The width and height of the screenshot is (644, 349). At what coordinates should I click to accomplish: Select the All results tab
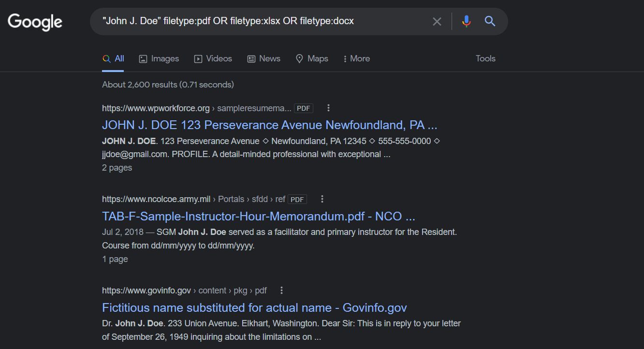tap(114, 58)
